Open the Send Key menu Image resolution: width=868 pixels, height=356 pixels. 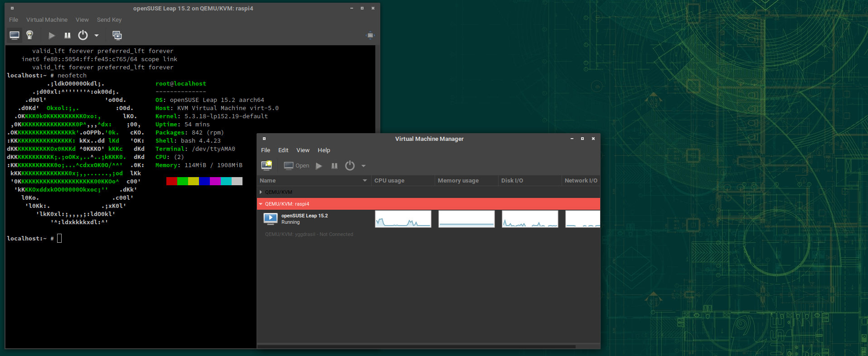point(109,19)
